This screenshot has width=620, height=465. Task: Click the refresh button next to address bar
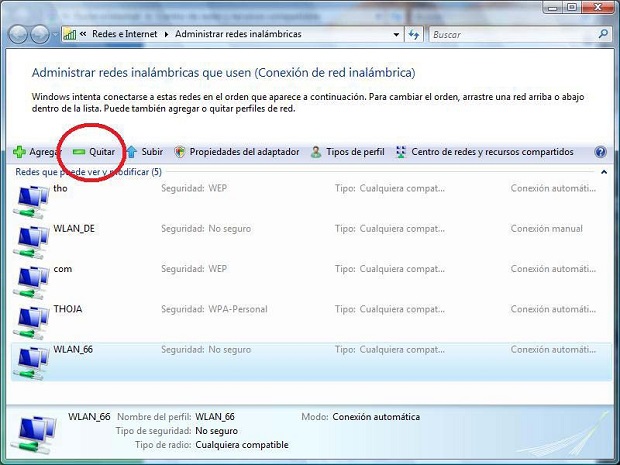(x=414, y=34)
